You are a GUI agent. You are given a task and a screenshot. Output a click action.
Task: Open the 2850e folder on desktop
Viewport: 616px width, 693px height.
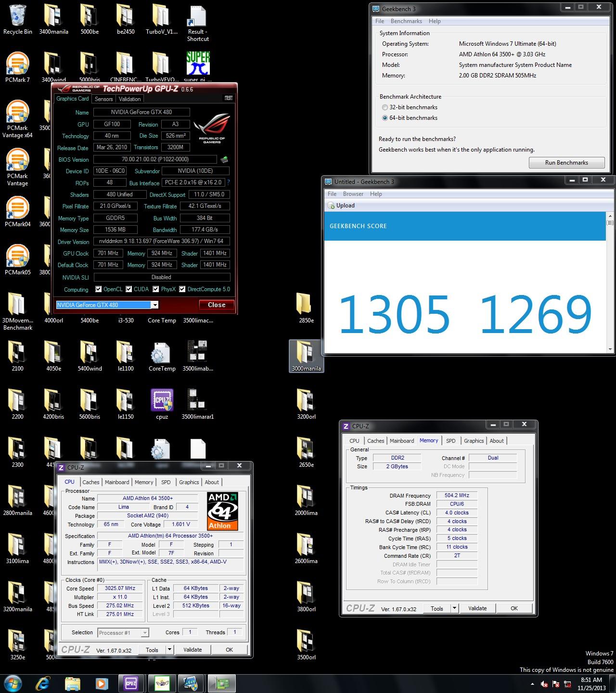click(x=306, y=308)
